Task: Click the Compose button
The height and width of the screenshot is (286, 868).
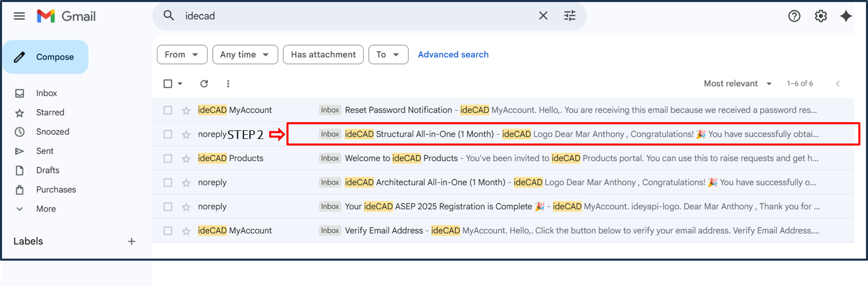Action: (x=46, y=57)
